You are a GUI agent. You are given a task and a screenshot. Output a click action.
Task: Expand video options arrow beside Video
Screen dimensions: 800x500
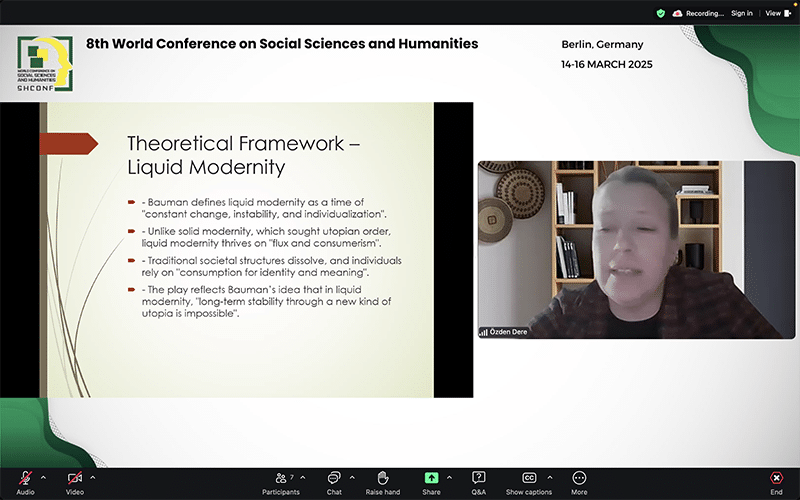[x=93, y=476]
